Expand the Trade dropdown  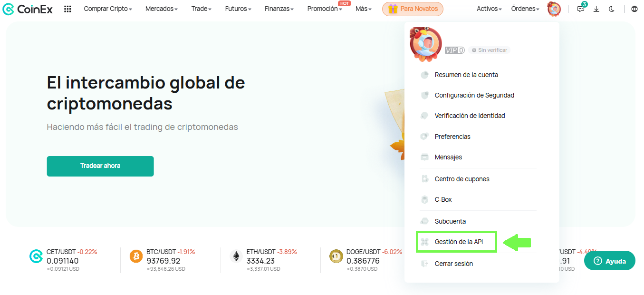(x=202, y=9)
